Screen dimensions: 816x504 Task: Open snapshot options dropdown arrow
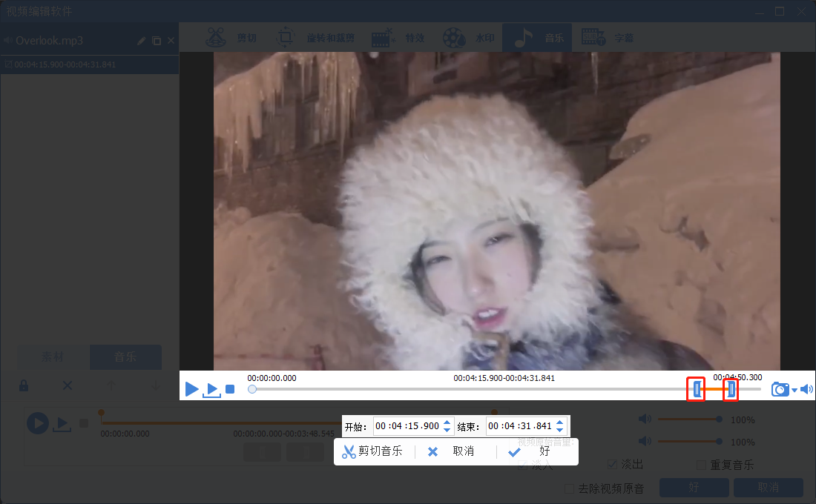[x=794, y=390]
